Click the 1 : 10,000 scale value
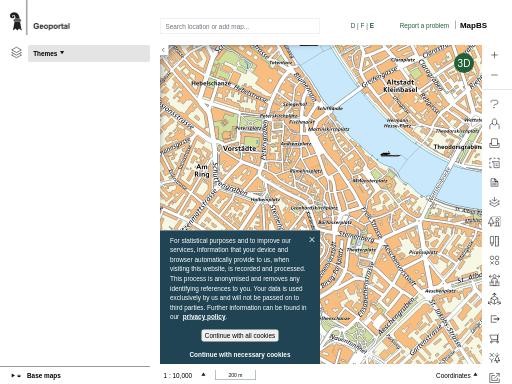The height and width of the screenshot is (384, 512). (x=178, y=376)
